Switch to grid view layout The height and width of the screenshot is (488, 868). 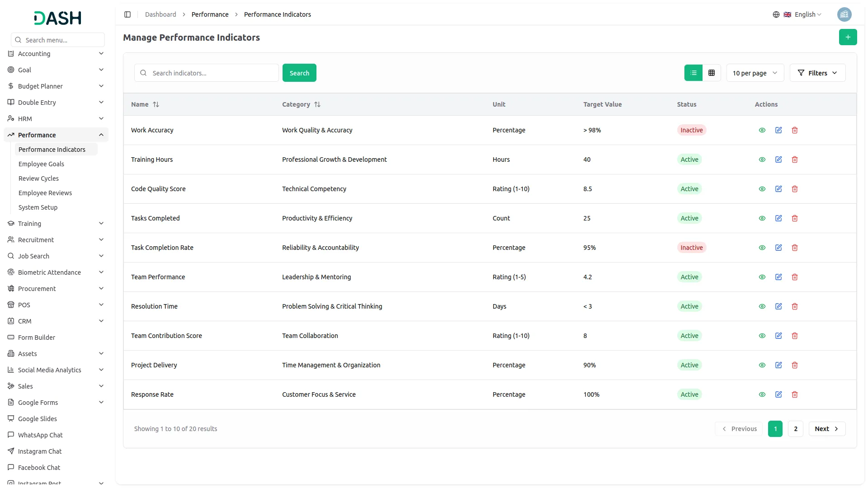pos(711,73)
